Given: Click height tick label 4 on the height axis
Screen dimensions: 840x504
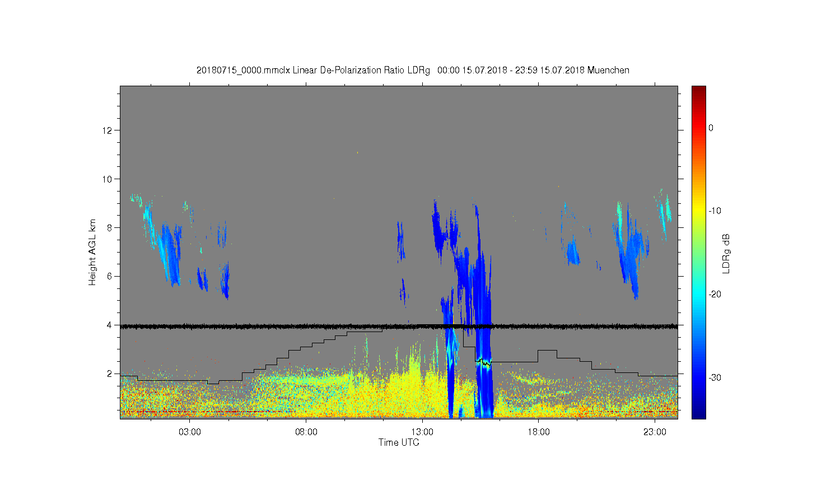Looking at the screenshot, I should click(109, 325).
